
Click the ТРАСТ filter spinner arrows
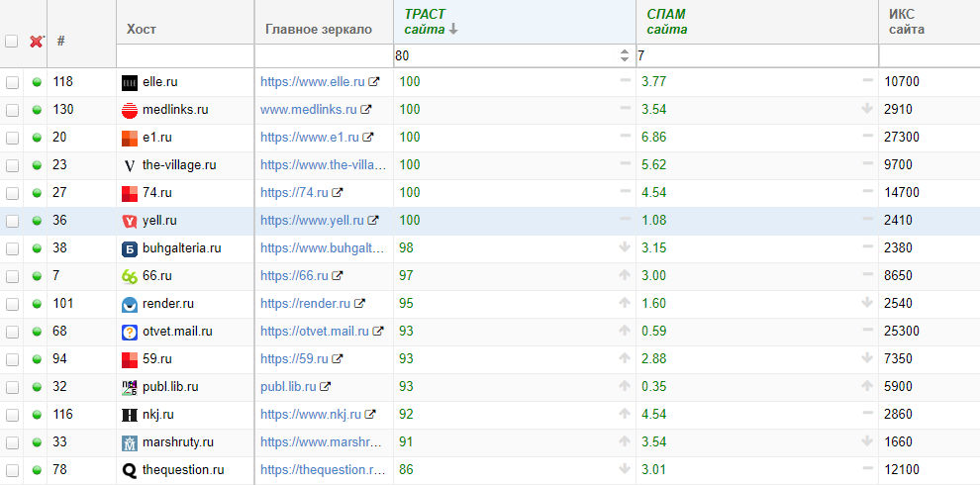625,55
